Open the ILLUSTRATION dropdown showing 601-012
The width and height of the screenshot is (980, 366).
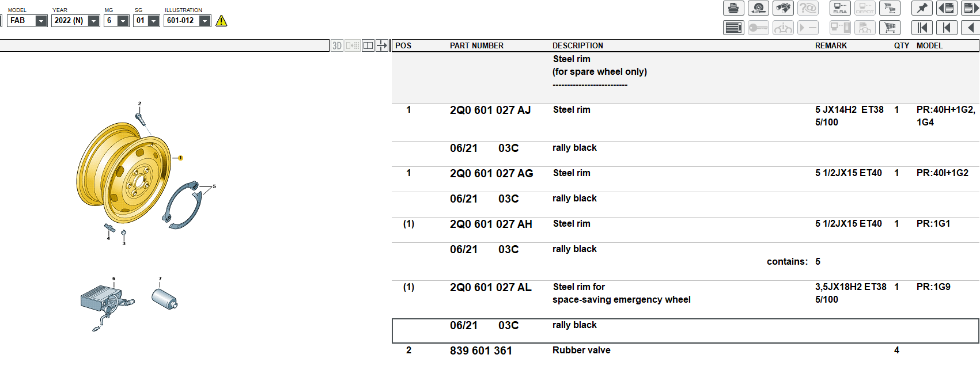(x=205, y=21)
